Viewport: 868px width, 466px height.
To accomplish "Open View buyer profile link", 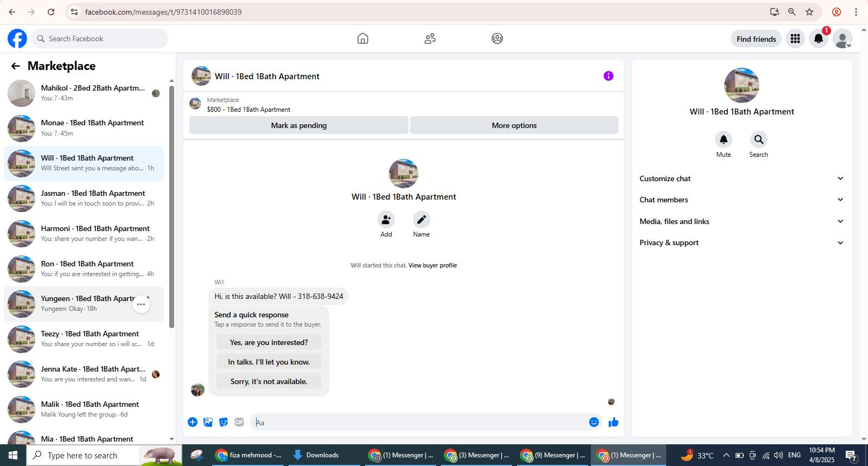I will [x=432, y=265].
